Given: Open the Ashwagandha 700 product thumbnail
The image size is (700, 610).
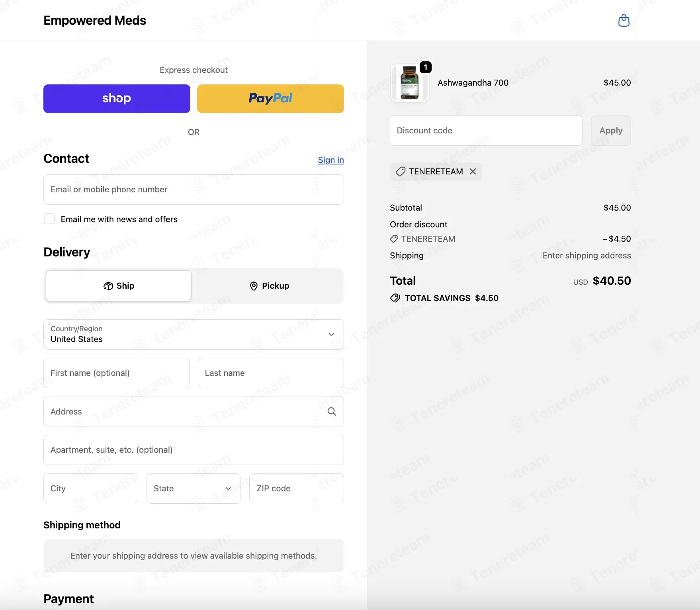Looking at the screenshot, I should pyautogui.click(x=409, y=83).
